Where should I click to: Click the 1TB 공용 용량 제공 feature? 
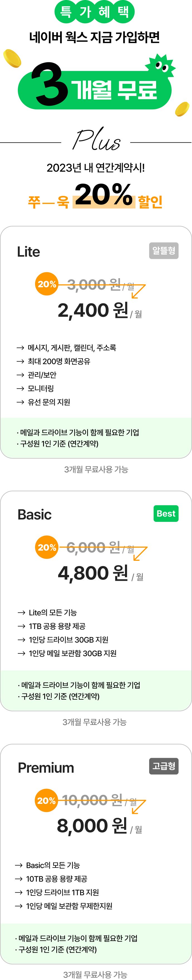57,626
